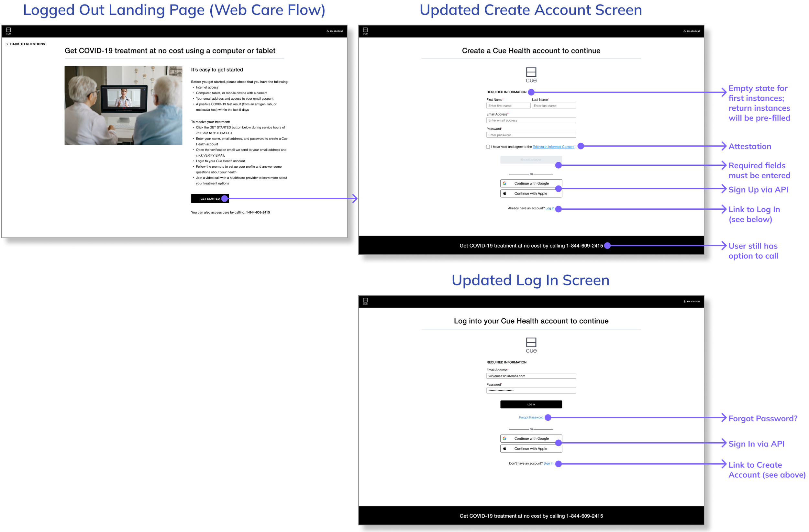
Task: Open My Account on Log In header
Action: tap(692, 301)
